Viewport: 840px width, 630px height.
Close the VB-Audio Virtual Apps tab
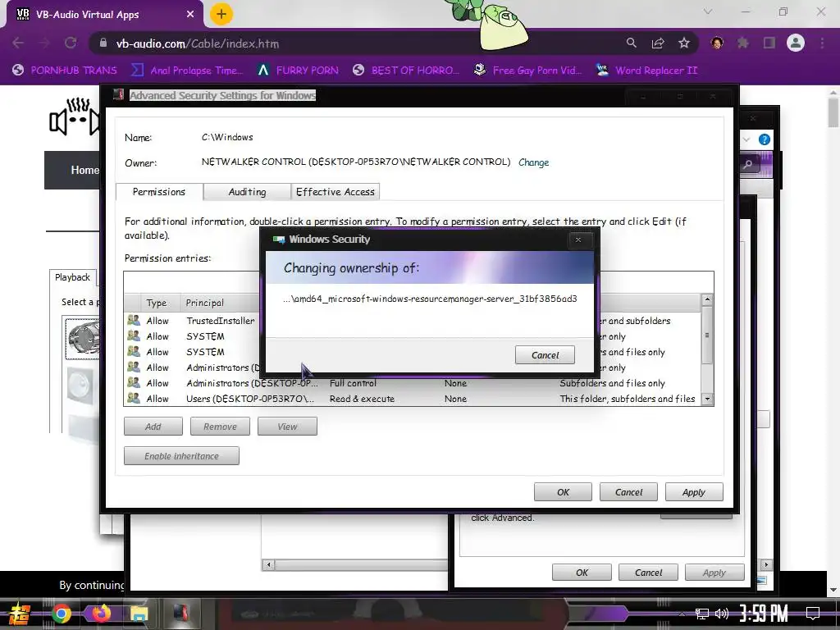point(190,15)
